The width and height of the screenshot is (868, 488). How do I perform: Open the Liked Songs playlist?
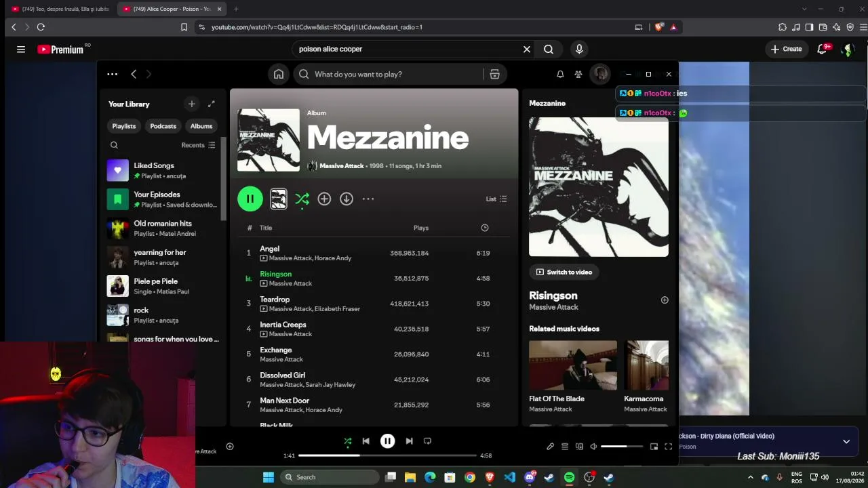pos(161,170)
